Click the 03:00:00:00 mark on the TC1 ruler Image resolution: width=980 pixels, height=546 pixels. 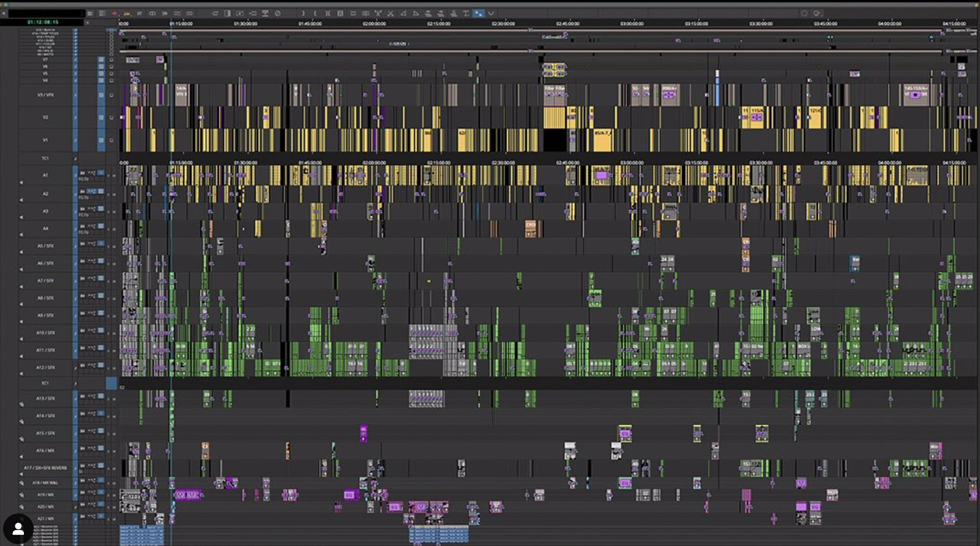click(632, 163)
